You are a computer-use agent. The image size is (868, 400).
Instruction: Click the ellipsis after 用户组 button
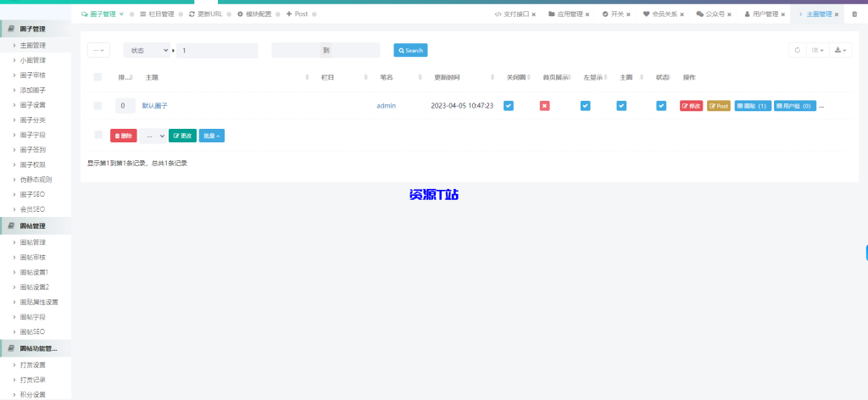coord(821,106)
